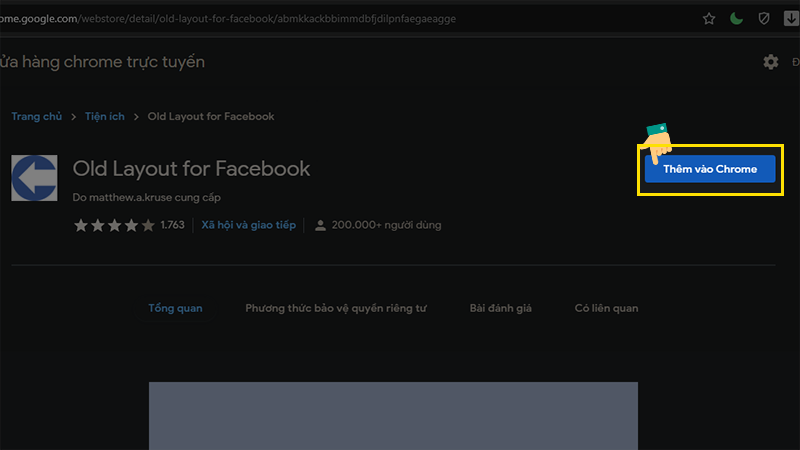800x450 pixels.
Task: Open Chrome Web Store settings gear
Action: click(x=770, y=62)
